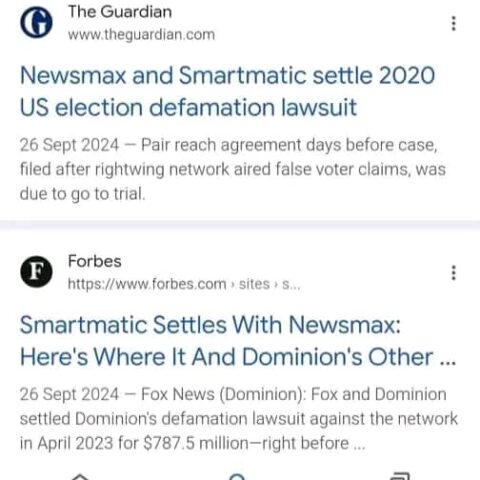Tap the Forbes snippet mentioning $787.5 million
480x480 pixels.
[x=239, y=419]
